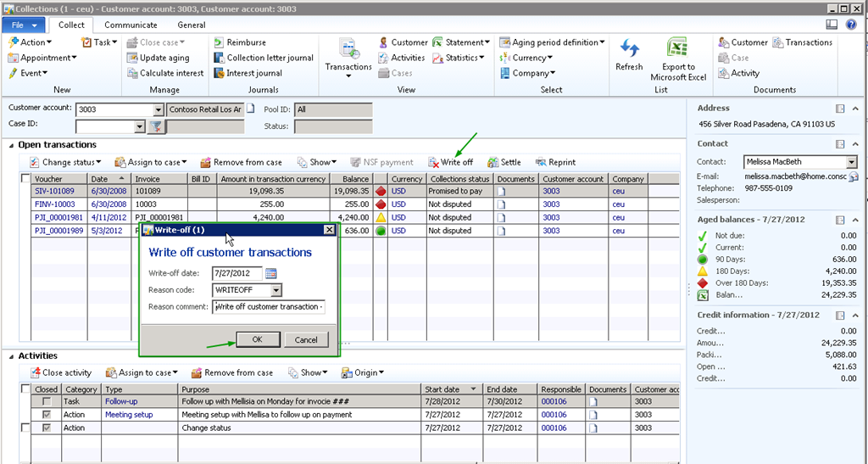Open the Transactions ribbon icon
This screenshot has width=868, height=464.
[x=348, y=49]
